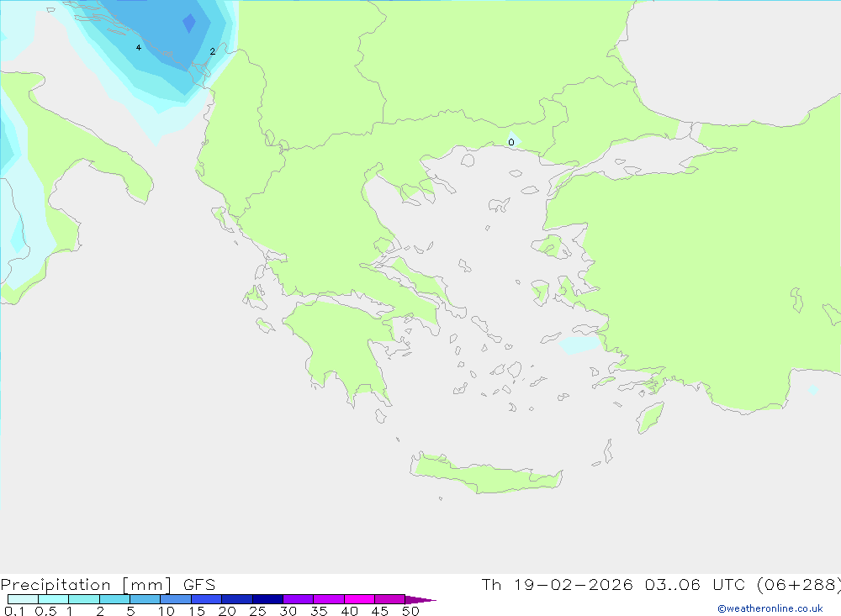The image size is (841, 616).
Task: Click the 10 mm legend color swatch
Action: (x=176, y=599)
